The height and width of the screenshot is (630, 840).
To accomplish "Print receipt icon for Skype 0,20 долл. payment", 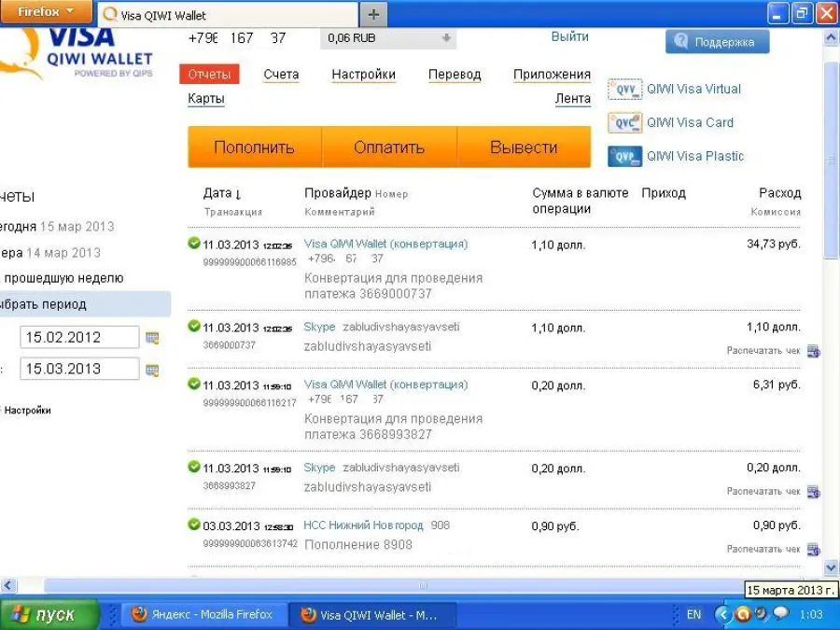I will click(813, 492).
